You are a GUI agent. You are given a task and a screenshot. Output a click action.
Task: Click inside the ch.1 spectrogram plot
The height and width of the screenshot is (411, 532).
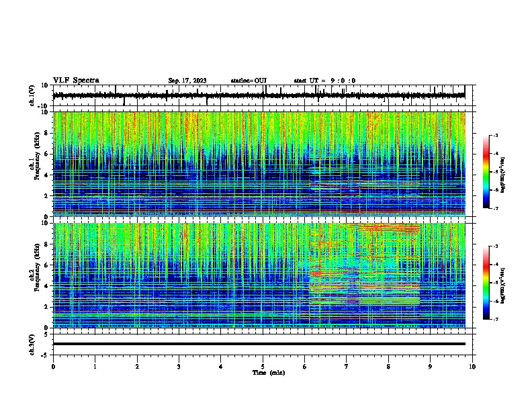coord(259,164)
